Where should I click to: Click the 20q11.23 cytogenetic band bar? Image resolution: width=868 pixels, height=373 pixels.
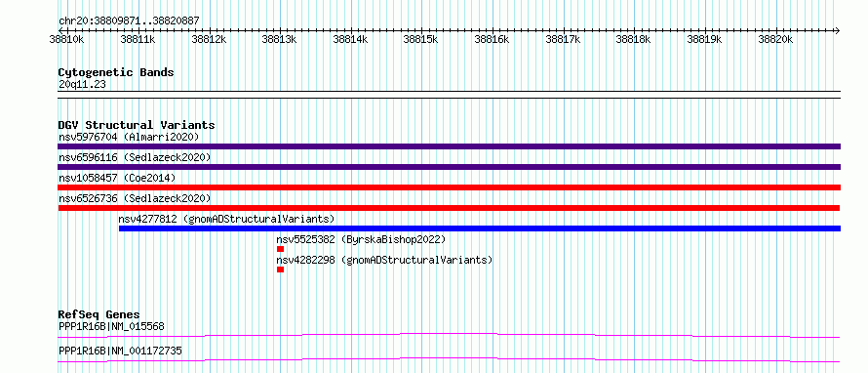[x=449, y=95]
